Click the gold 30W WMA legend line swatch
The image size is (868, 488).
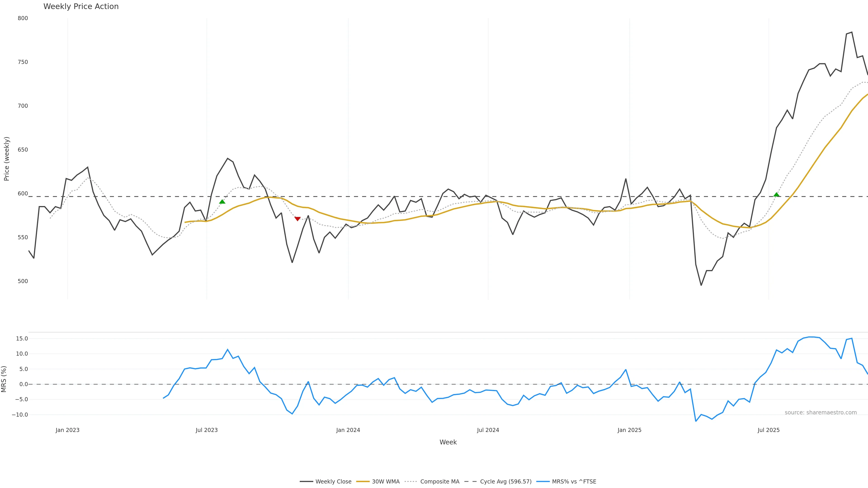pyautogui.click(x=363, y=482)
